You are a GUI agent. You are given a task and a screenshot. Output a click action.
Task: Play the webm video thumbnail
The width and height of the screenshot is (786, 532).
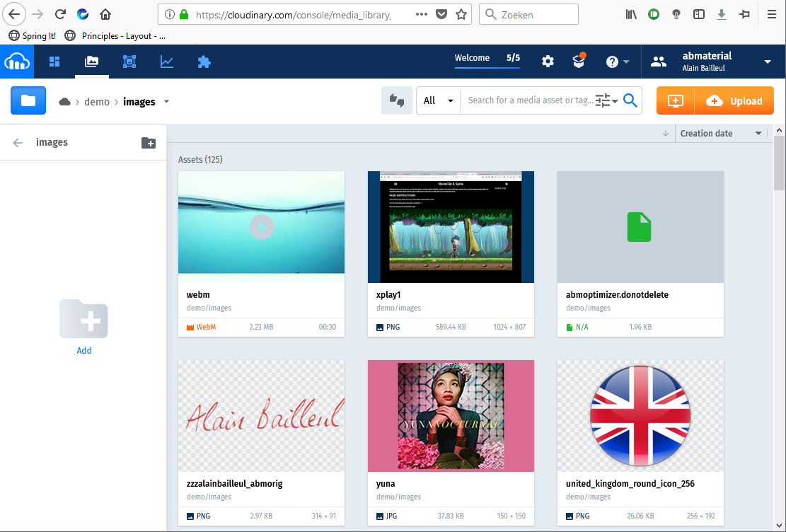point(261,227)
